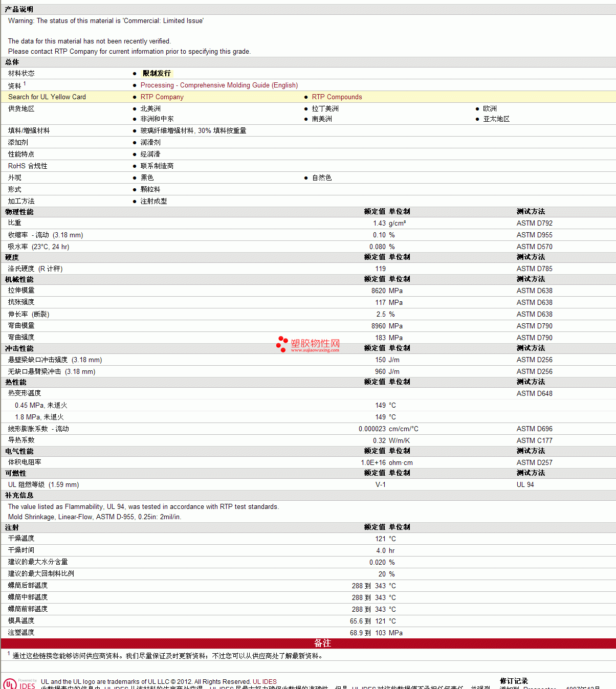
Task: Select 欧洲 in the supply regions
Action: point(490,109)
